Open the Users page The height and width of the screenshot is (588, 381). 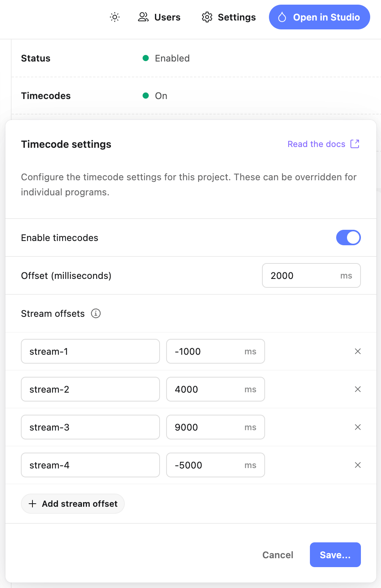coord(159,17)
